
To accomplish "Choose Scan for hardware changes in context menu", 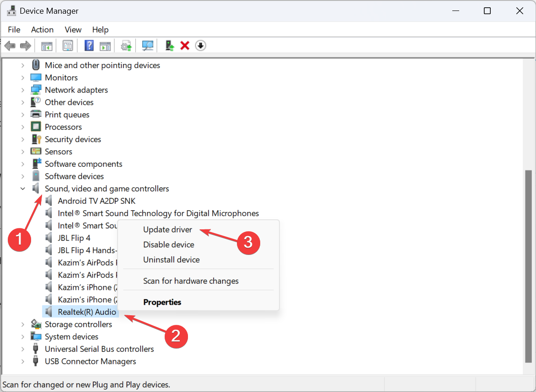I will [x=191, y=281].
